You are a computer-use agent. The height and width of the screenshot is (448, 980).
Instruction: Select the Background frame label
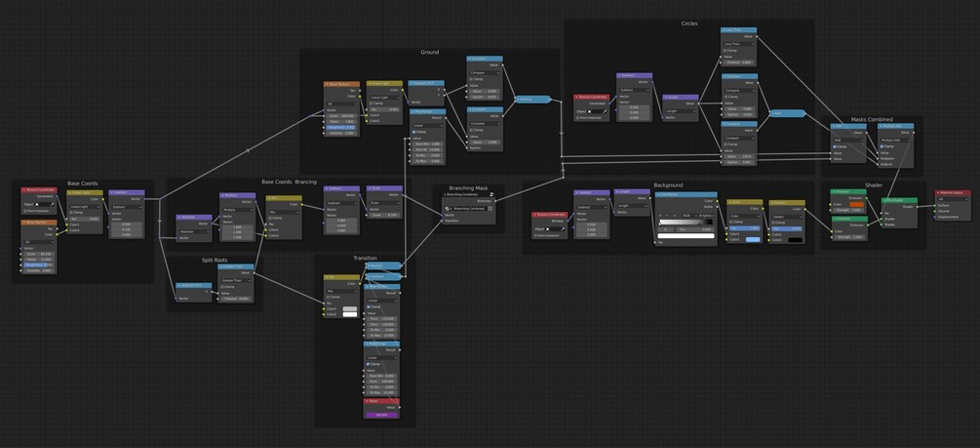pyautogui.click(x=668, y=185)
